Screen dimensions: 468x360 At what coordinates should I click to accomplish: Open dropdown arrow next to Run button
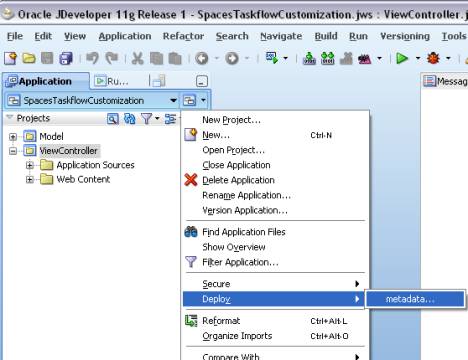tap(418, 59)
